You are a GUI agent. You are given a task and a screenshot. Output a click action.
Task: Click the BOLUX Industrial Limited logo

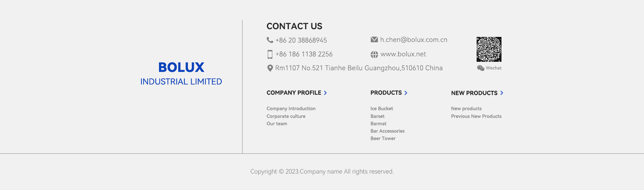181,73
